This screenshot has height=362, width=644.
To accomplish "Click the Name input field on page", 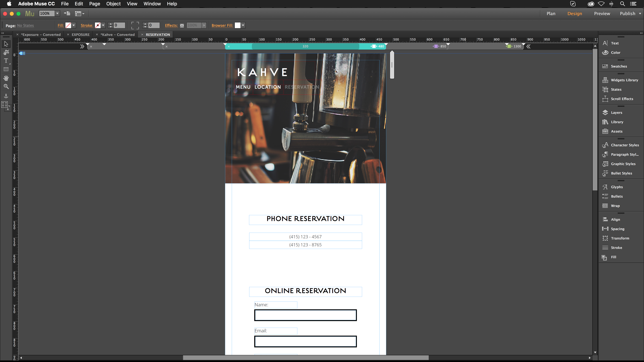I will tap(305, 315).
